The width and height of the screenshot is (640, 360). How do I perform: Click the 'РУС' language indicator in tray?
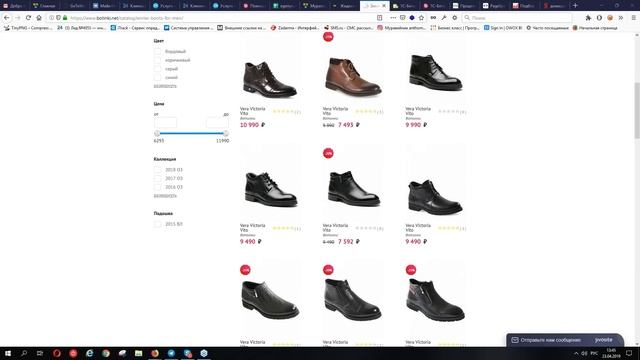[594, 353]
